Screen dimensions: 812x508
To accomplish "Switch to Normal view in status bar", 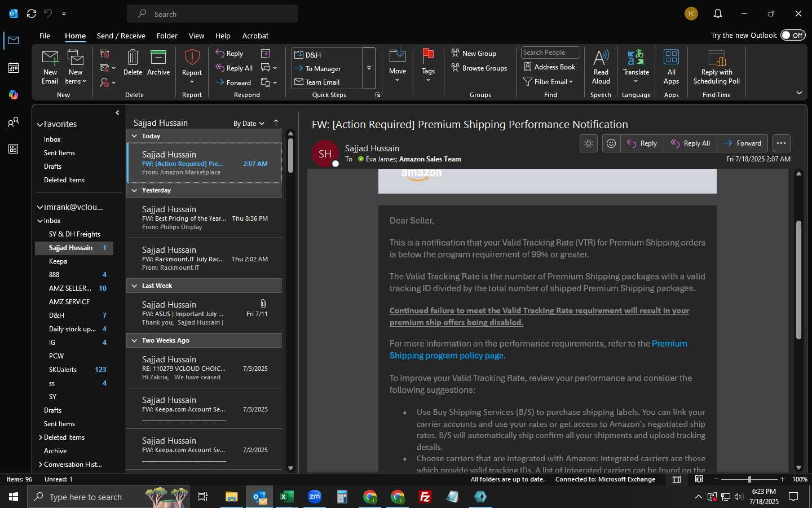I will (x=677, y=479).
